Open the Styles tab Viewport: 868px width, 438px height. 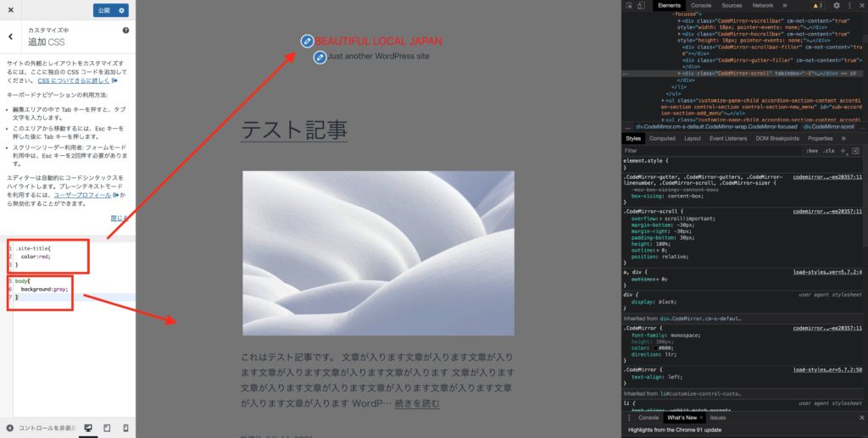tap(633, 139)
